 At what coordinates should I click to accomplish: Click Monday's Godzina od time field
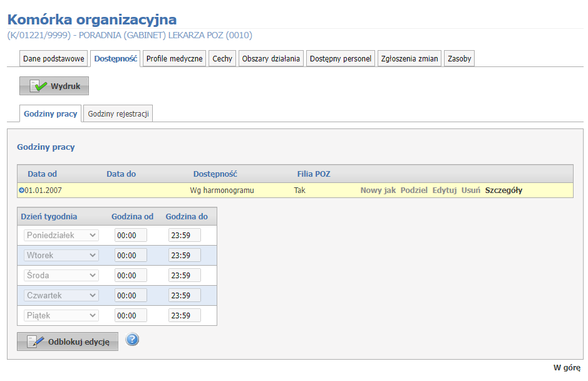coord(130,235)
